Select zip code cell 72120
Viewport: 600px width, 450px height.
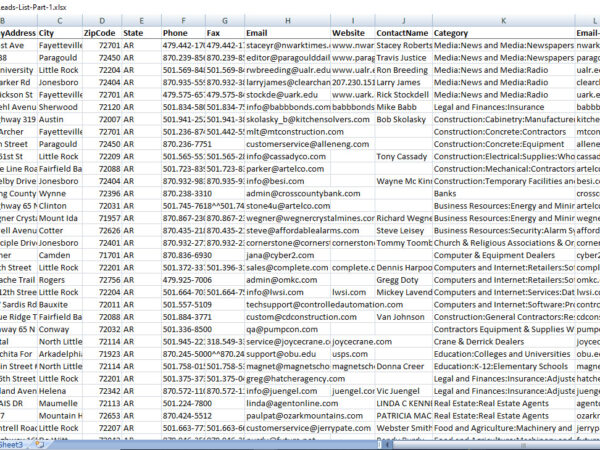coord(102,107)
